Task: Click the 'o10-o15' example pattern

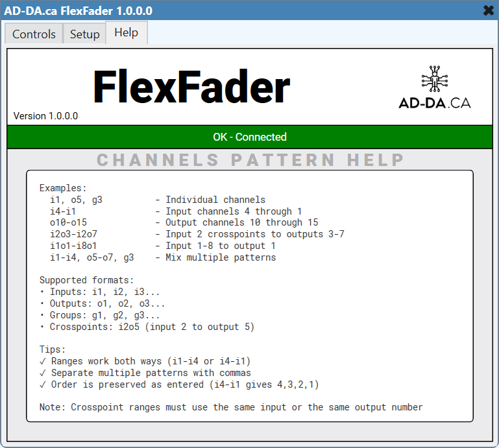Action: [68, 223]
